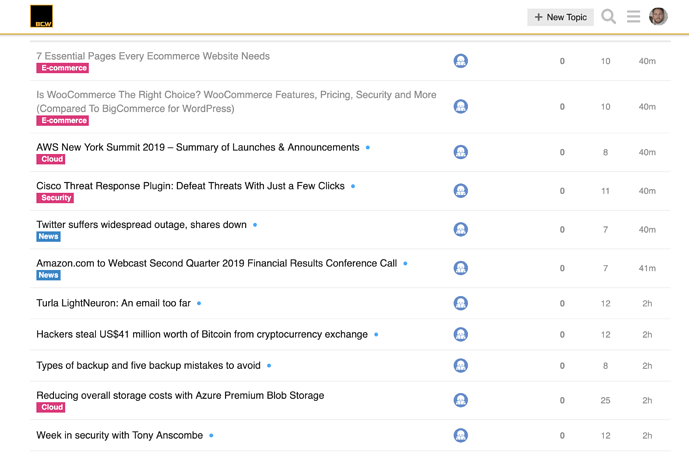Screen dimensions: 689x457
Task: Open Reducing overall storage costs Azure topic
Action: 180,395
